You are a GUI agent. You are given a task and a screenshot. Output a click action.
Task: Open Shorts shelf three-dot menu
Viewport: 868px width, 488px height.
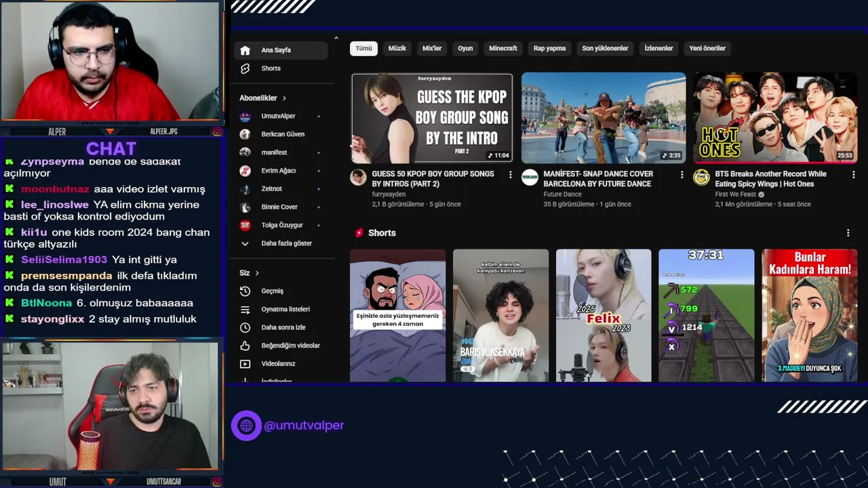pyautogui.click(x=848, y=233)
